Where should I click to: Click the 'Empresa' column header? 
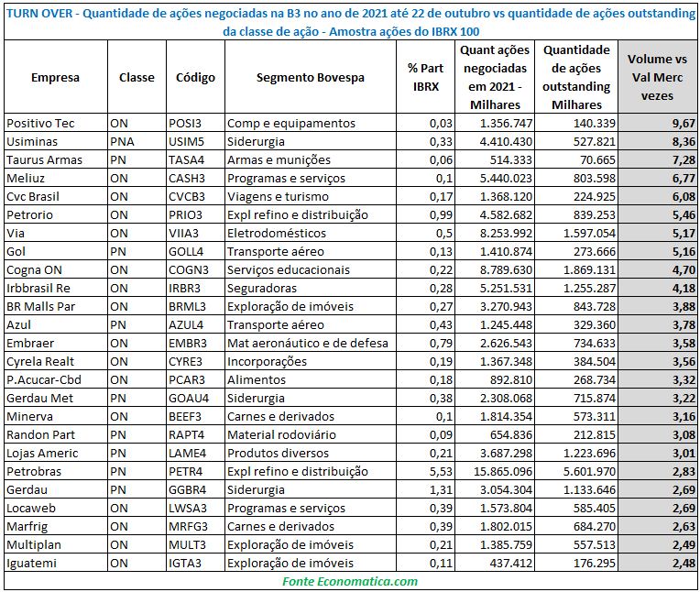[x=55, y=77]
